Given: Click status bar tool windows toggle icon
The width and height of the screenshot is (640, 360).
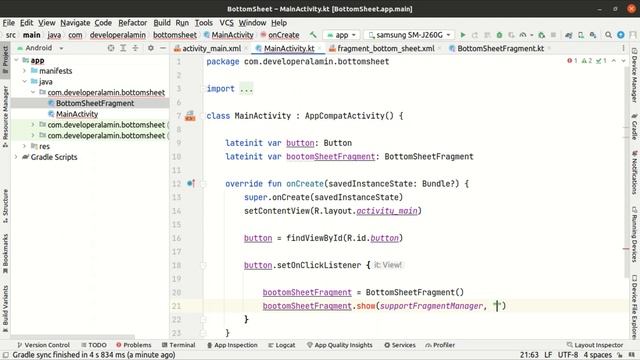Looking at the screenshot, I should 5,355.
